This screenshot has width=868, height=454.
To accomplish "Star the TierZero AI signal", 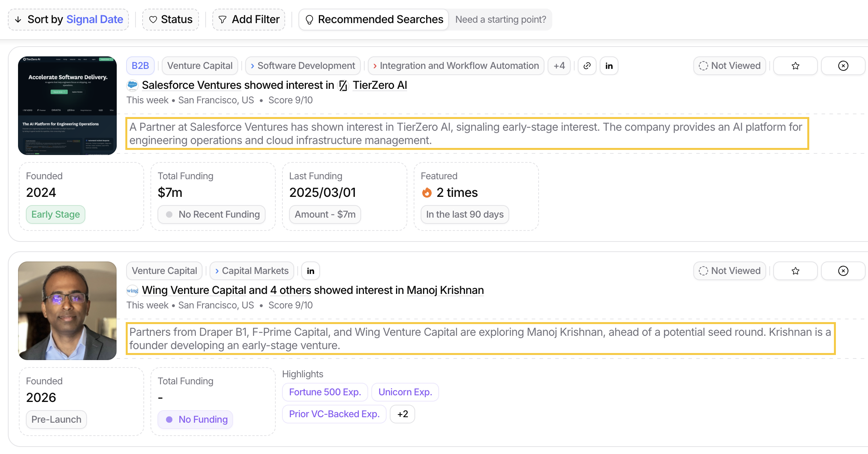I will (x=795, y=66).
